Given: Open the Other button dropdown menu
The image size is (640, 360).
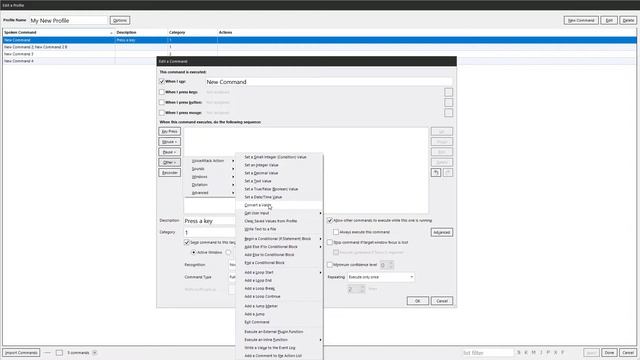Looking at the screenshot, I should coord(169,162).
